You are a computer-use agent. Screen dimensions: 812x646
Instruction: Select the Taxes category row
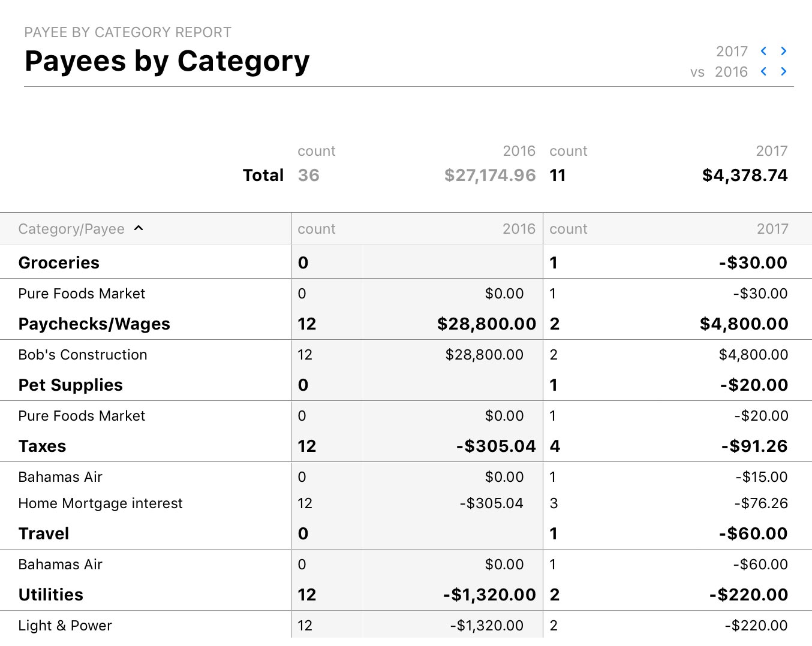tap(42, 446)
